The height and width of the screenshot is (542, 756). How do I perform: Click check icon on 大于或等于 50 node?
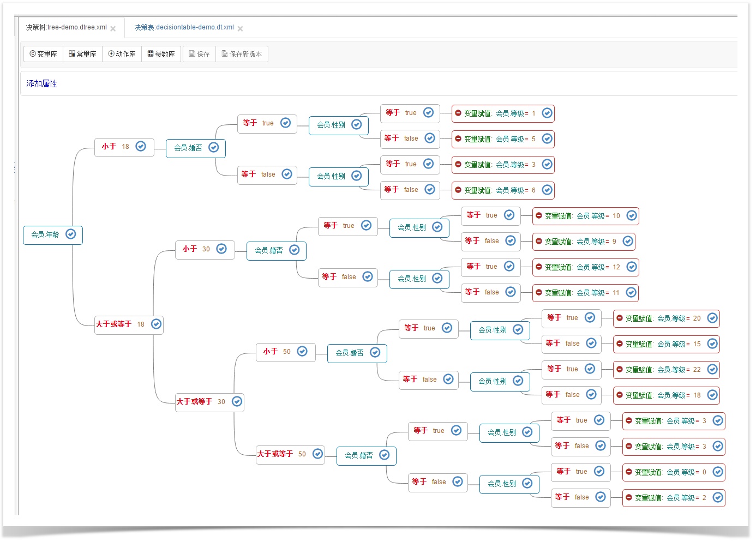317,454
